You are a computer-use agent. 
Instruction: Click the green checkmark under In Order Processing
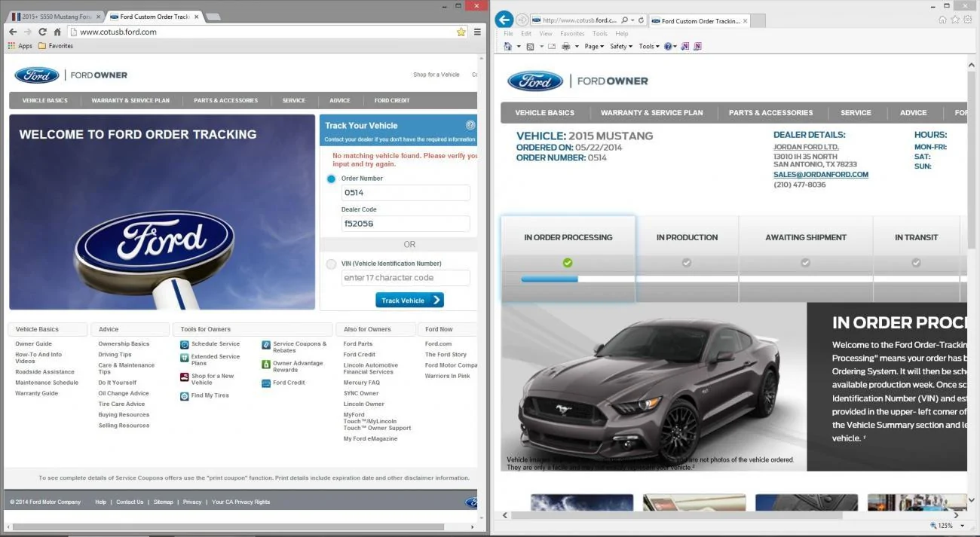click(x=568, y=263)
